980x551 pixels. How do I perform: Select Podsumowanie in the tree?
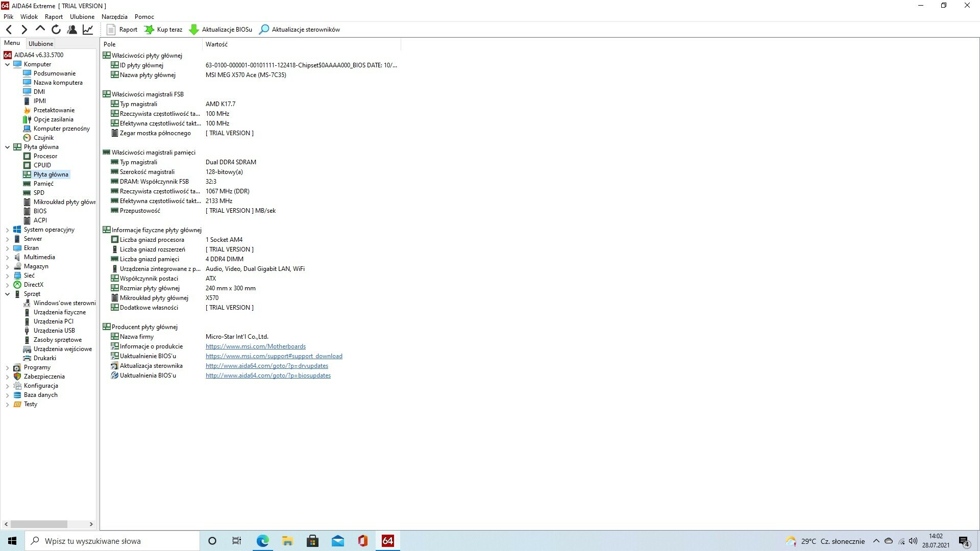click(55, 73)
